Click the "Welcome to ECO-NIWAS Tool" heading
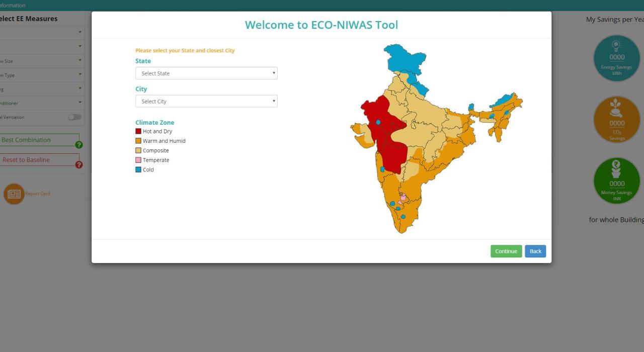Screen dimensions: 644x352 (x=321, y=25)
